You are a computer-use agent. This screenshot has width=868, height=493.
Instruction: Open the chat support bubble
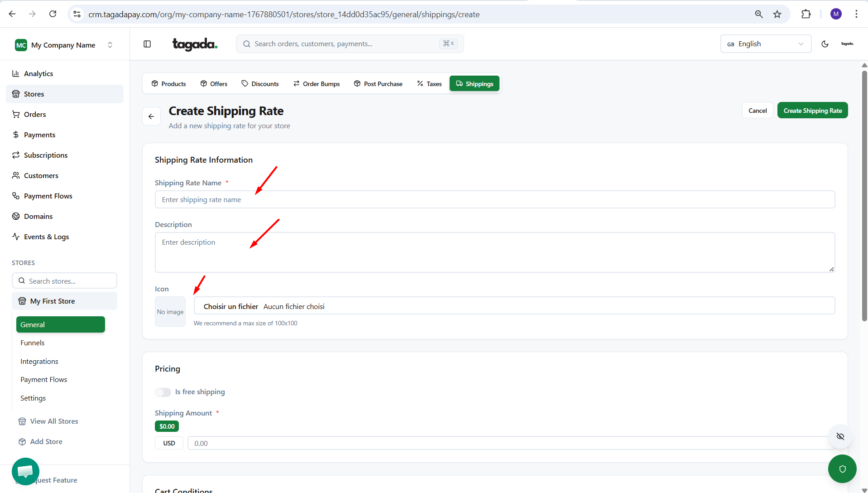[25, 471]
